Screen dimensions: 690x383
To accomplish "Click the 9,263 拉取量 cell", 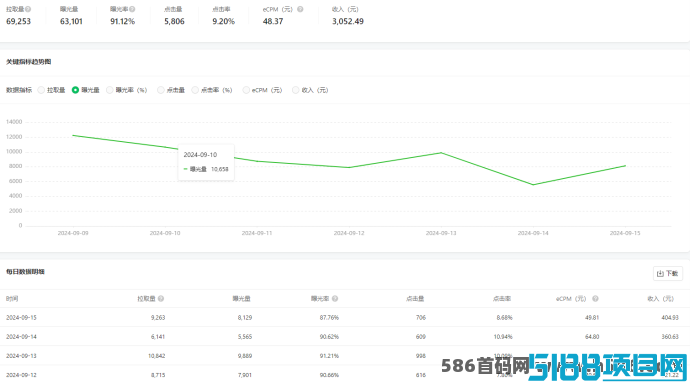I will [x=158, y=317].
